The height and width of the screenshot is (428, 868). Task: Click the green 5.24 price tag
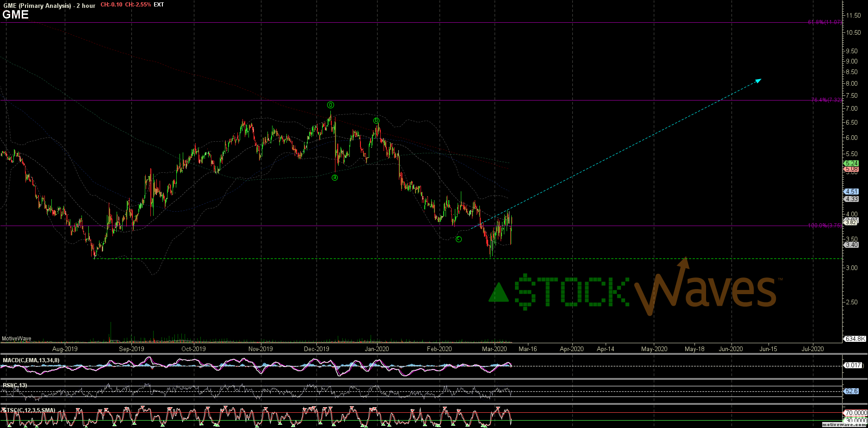pyautogui.click(x=851, y=163)
